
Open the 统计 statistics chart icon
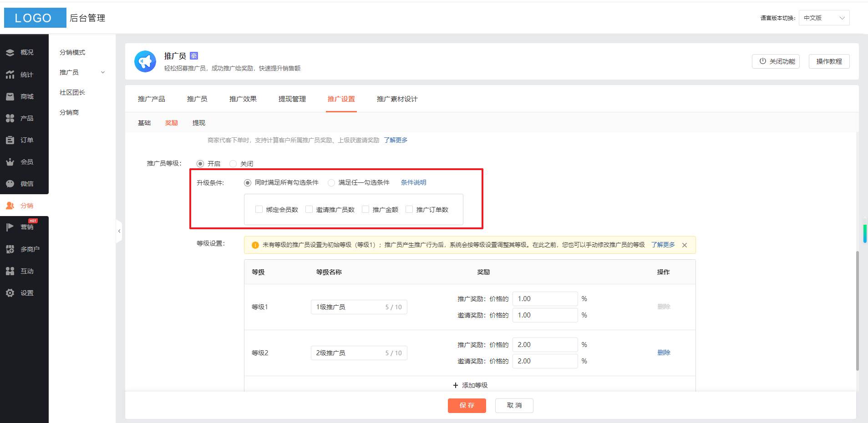[10, 75]
